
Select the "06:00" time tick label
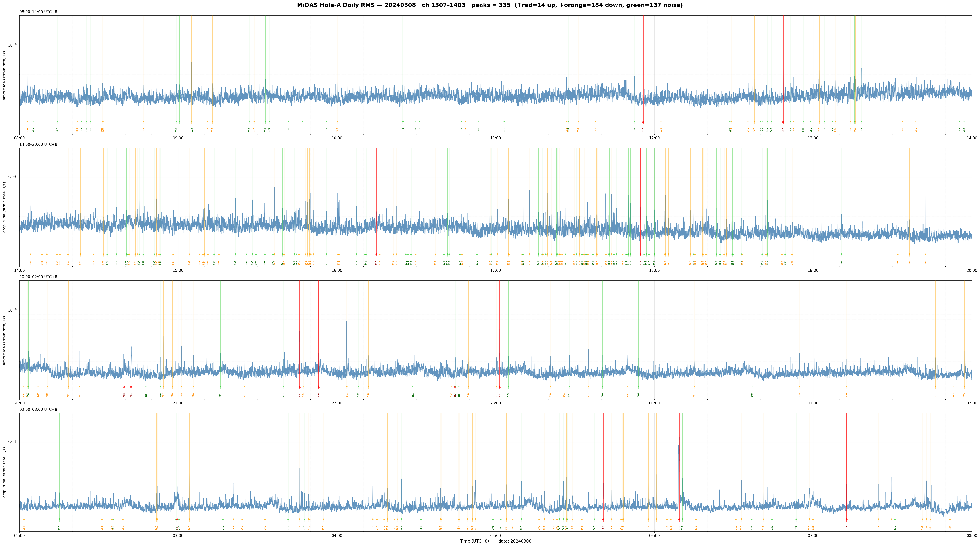pyautogui.click(x=654, y=536)
